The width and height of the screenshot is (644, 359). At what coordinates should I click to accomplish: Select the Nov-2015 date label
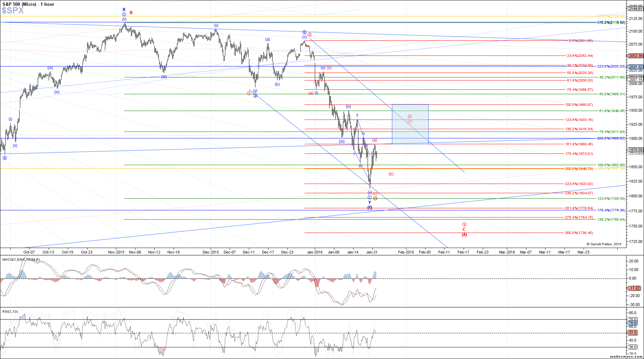(116, 252)
